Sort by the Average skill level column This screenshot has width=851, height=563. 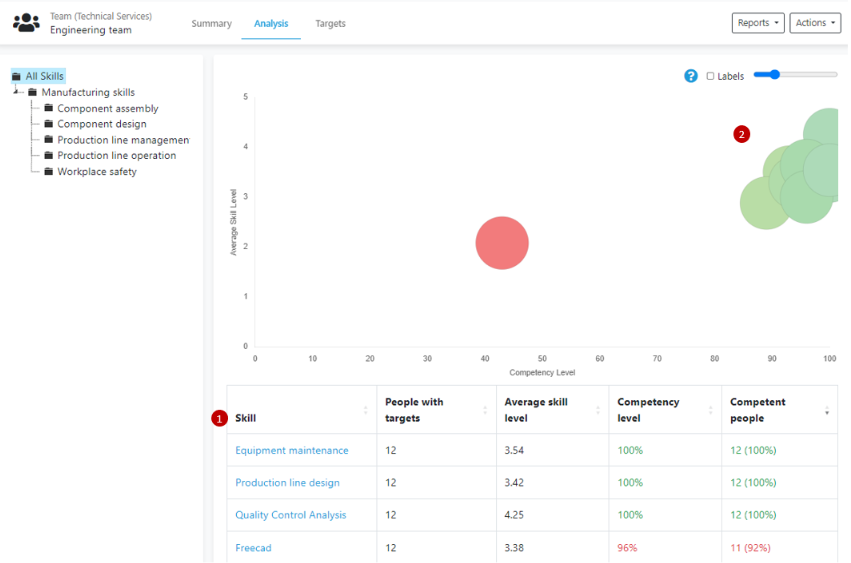click(x=598, y=411)
